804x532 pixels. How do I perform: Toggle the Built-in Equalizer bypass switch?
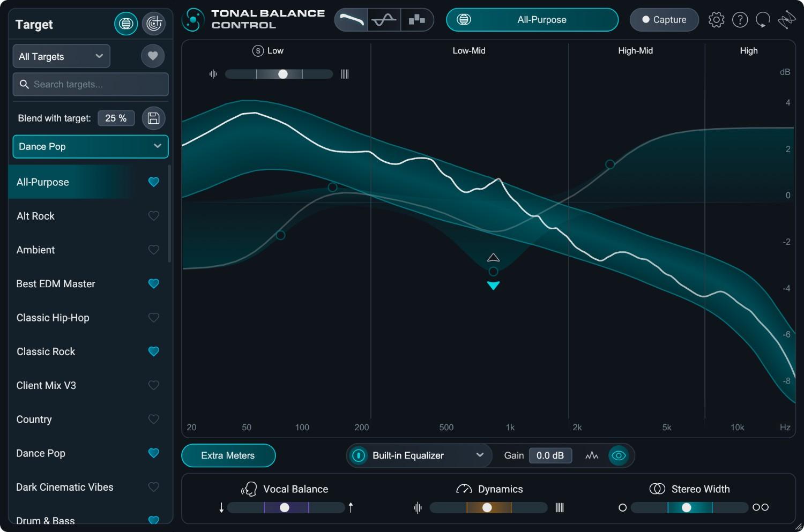(358, 455)
